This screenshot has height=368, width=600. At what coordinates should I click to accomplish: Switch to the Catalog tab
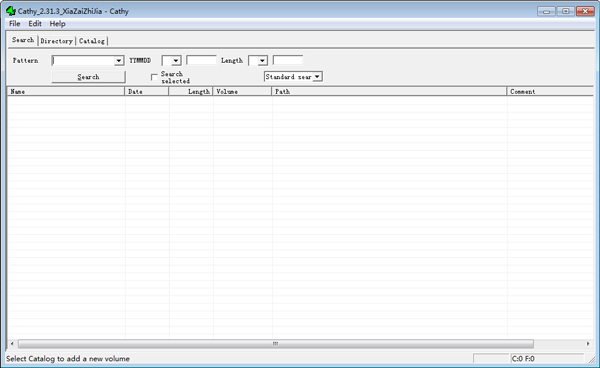tap(92, 41)
